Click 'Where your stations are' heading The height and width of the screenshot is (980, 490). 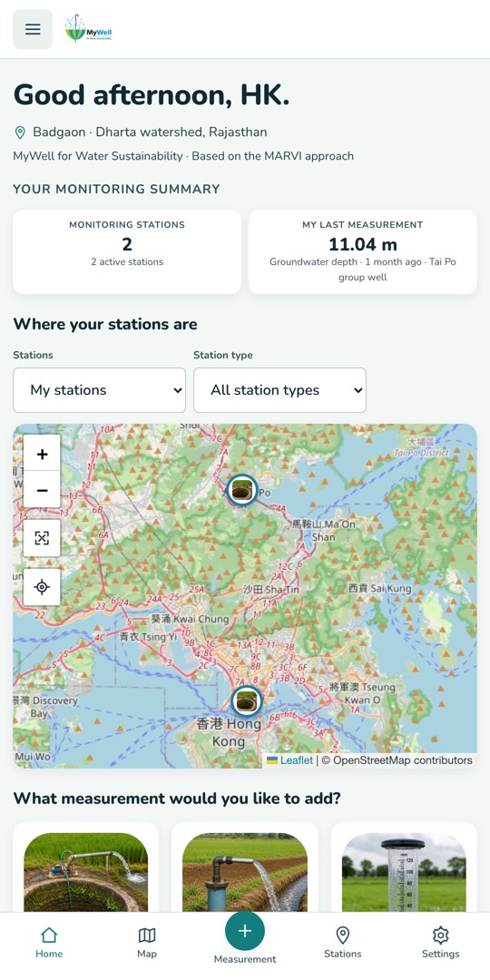click(x=105, y=324)
